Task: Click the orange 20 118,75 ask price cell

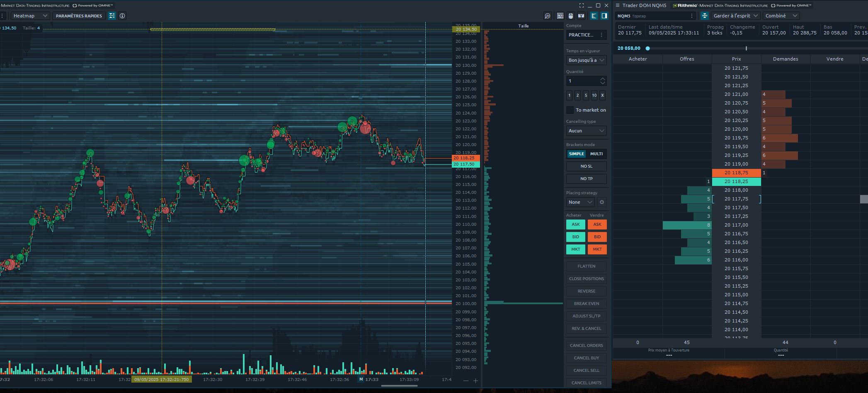Action: [x=736, y=173]
